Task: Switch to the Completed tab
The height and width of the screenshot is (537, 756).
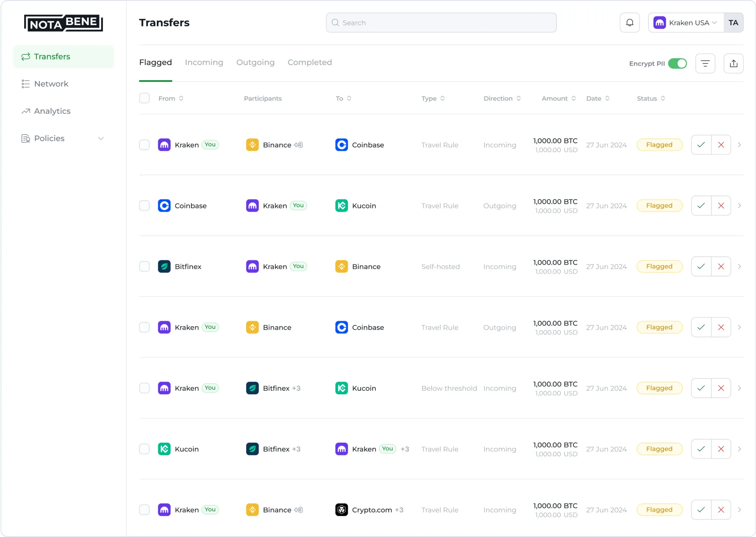Action: pyautogui.click(x=310, y=62)
